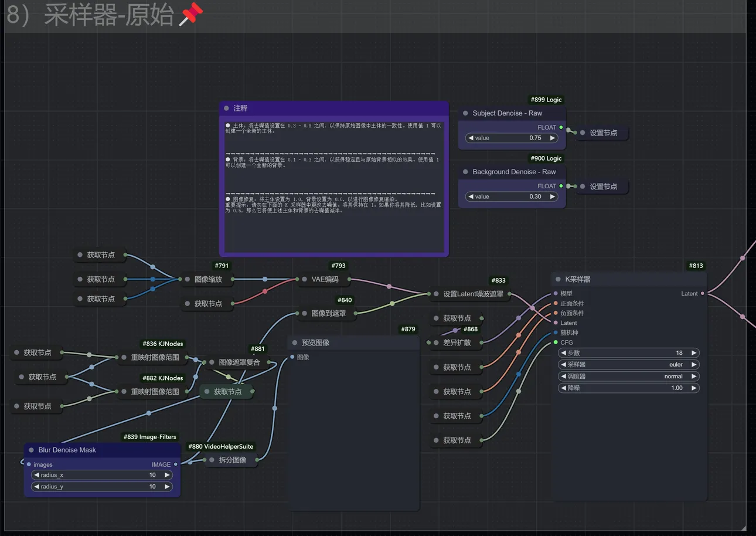Click the #900 Logic badge
756x536 pixels.
(546, 158)
